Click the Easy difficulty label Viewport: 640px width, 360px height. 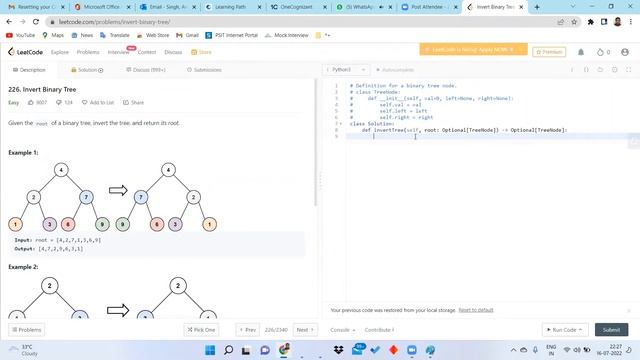(13, 102)
